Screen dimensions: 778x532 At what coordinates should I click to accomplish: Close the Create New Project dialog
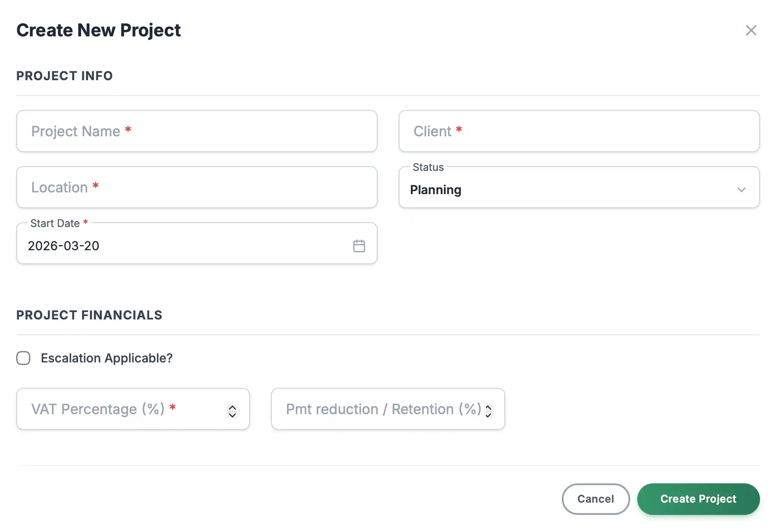coord(751,30)
